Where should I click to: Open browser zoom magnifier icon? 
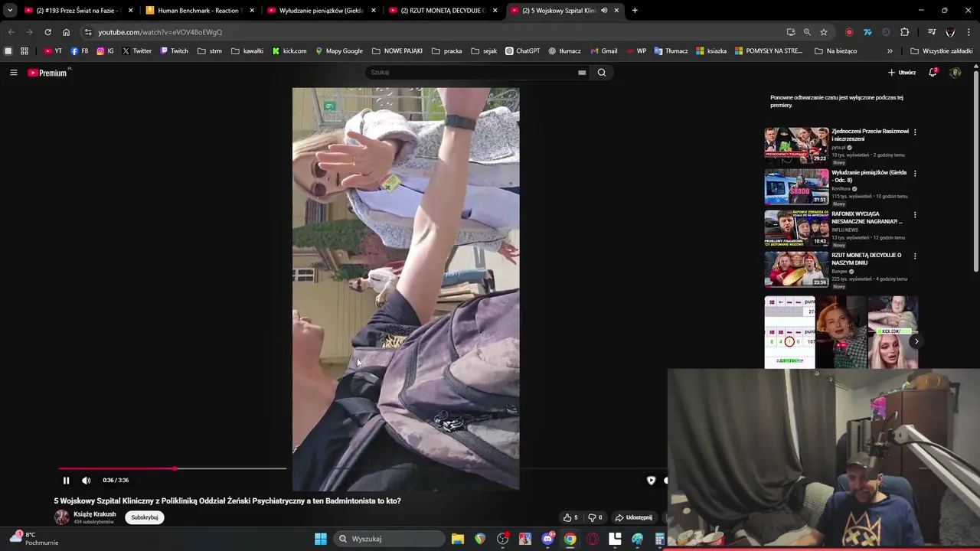point(807,32)
